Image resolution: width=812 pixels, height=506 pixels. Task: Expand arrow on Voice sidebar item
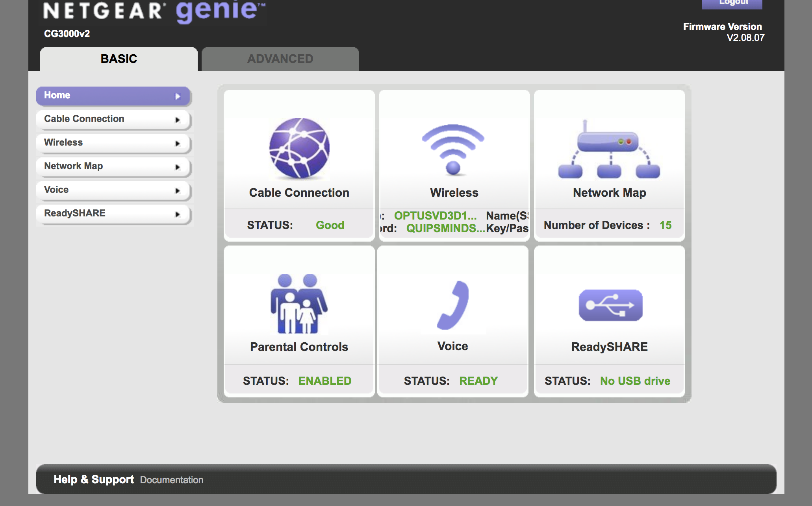coord(178,191)
